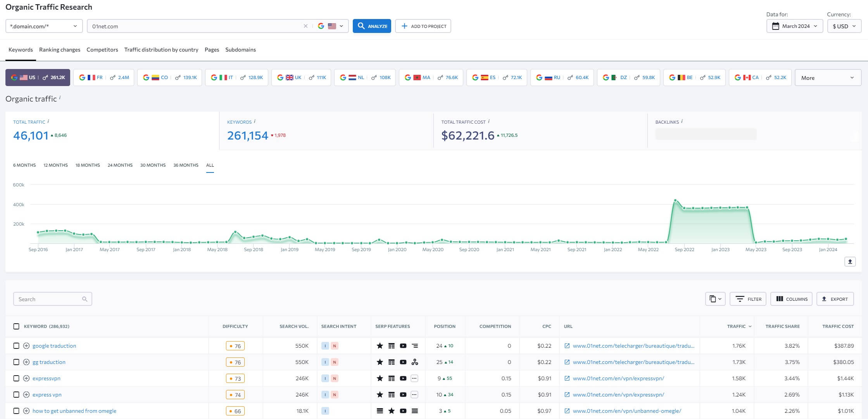Open external link icon for expressvpn row URL

tap(567, 378)
